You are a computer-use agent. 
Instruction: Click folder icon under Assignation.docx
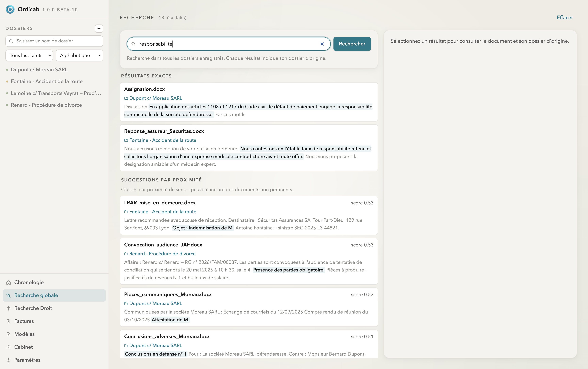[126, 98]
